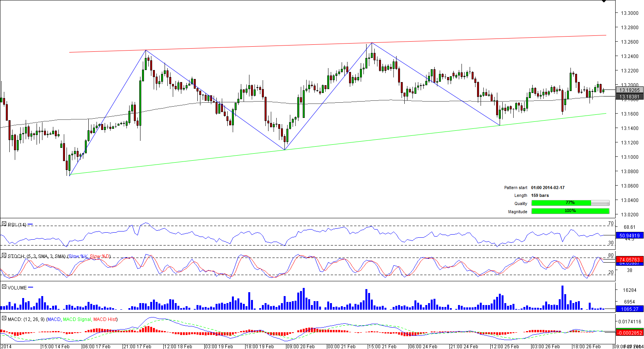Click the green Quality 77% bar
644x349 pixels.
pyautogui.click(x=561, y=203)
